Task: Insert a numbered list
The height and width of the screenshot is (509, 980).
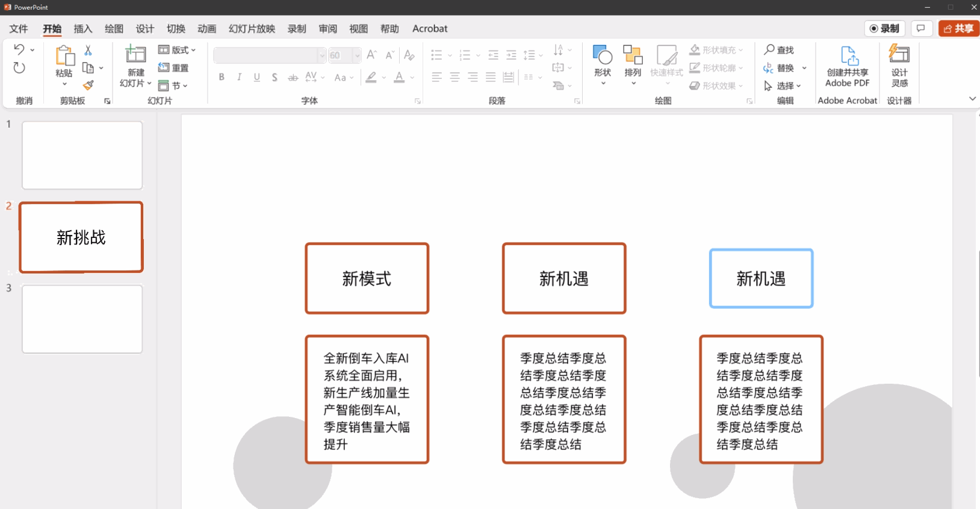Action: pos(465,55)
